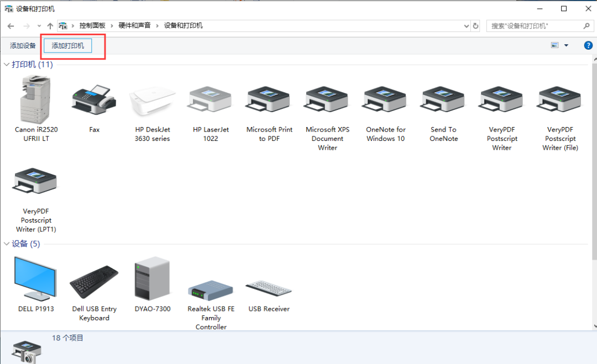Click the window title bar app icon
597x364 pixels.
tap(9, 8)
